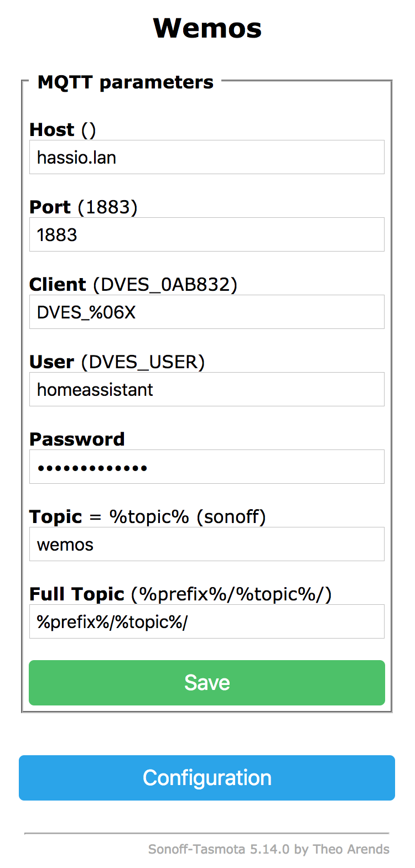Click the Host input field containing hassio.lan

coord(206,158)
